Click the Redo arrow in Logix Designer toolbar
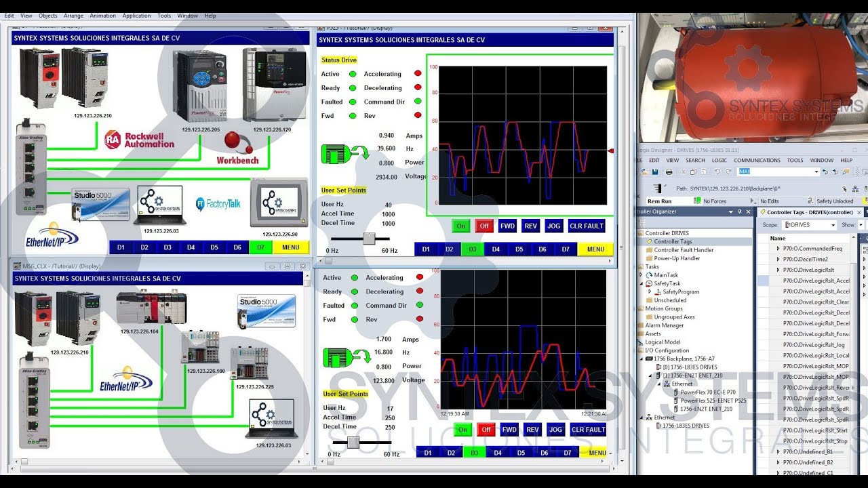Viewport: 868px width, 488px height. (728, 172)
